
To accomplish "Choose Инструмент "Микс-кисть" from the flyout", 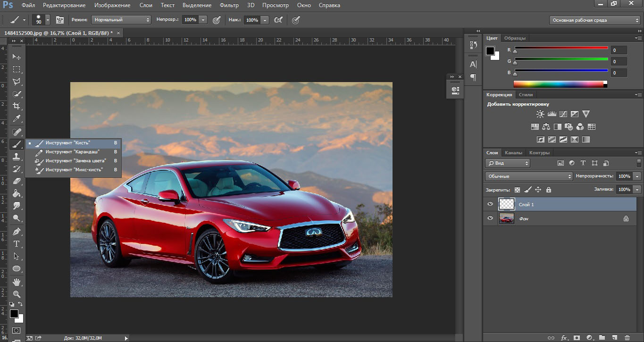I will pos(73,169).
